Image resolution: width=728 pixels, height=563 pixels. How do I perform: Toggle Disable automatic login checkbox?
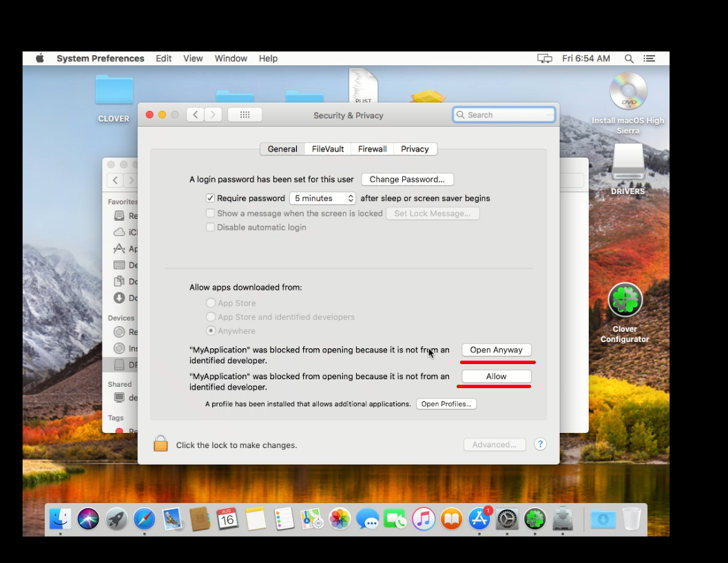pyautogui.click(x=210, y=227)
